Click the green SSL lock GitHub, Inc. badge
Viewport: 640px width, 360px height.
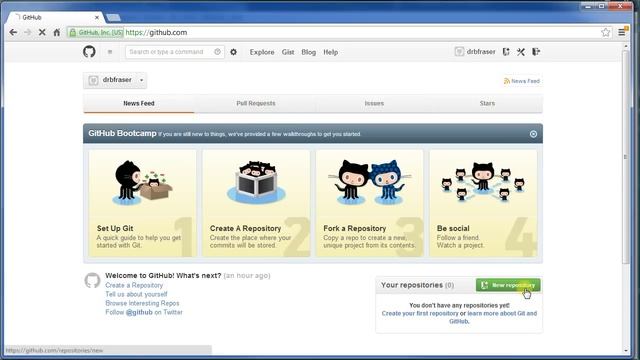click(x=96, y=33)
